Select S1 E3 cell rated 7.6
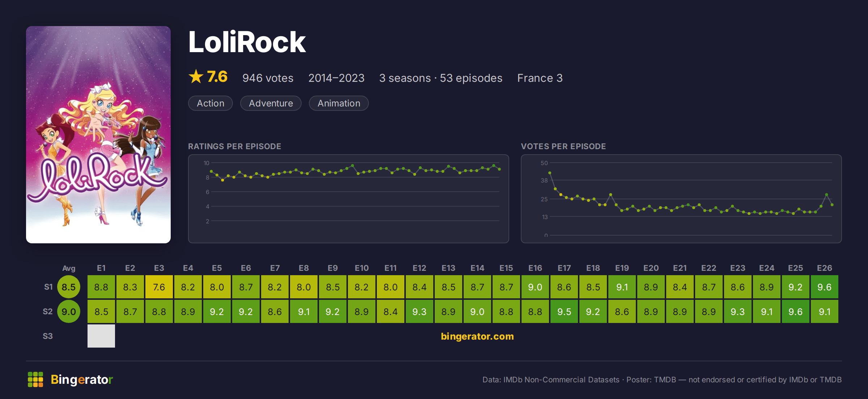 coord(159,287)
